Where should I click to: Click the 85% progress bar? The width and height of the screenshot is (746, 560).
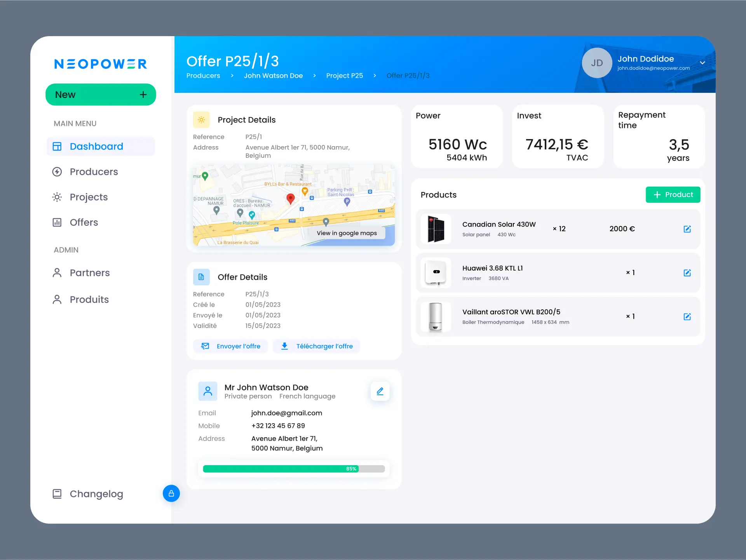coord(294,469)
